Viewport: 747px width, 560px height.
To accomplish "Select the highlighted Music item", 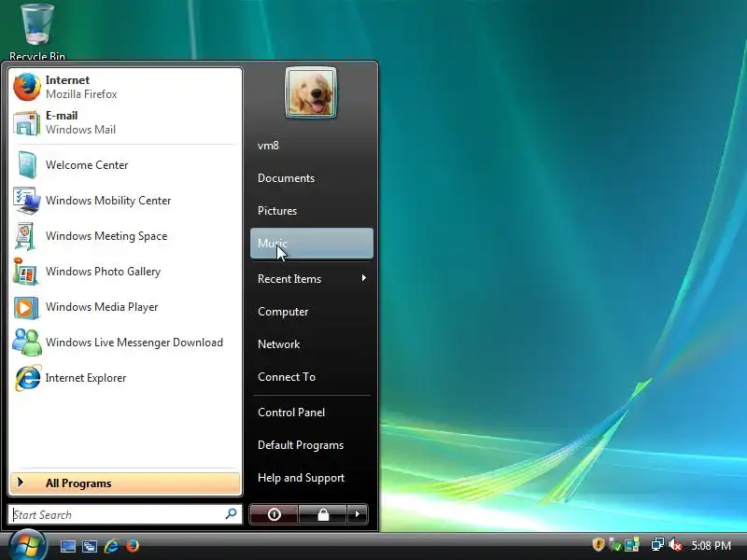I will point(312,244).
